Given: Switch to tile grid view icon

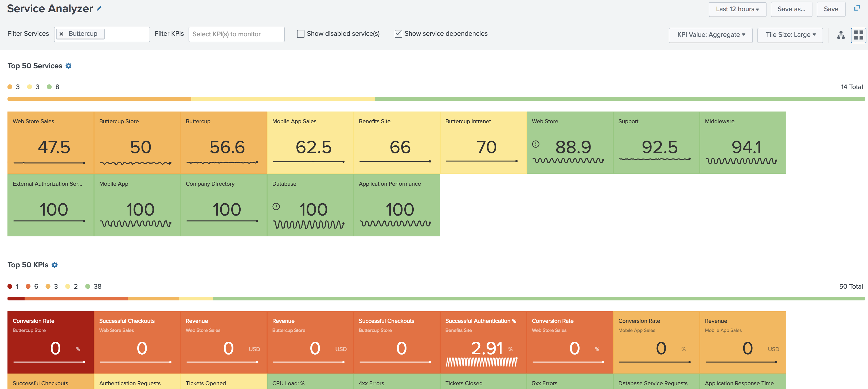Looking at the screenshot, I should [858, 35].
